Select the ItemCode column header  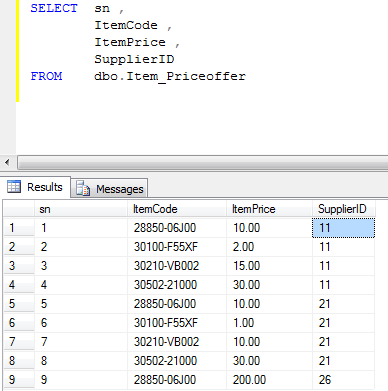click(x=177, y=209)
